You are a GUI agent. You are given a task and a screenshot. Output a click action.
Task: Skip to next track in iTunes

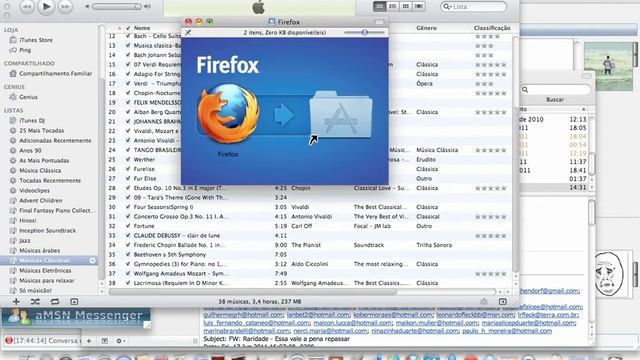pos(65,7)
